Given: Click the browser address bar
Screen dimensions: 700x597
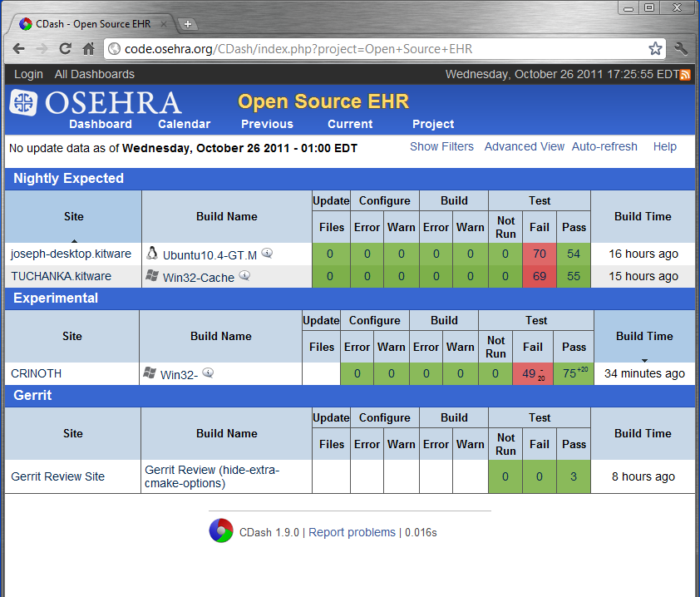Looking at the screenshot, I should click(x=374, y=49).
